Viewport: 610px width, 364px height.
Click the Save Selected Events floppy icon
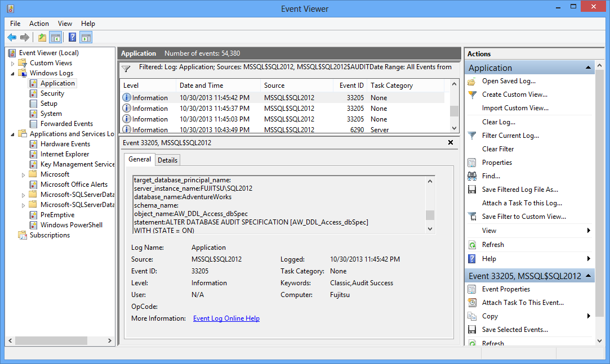pos(472,330)
